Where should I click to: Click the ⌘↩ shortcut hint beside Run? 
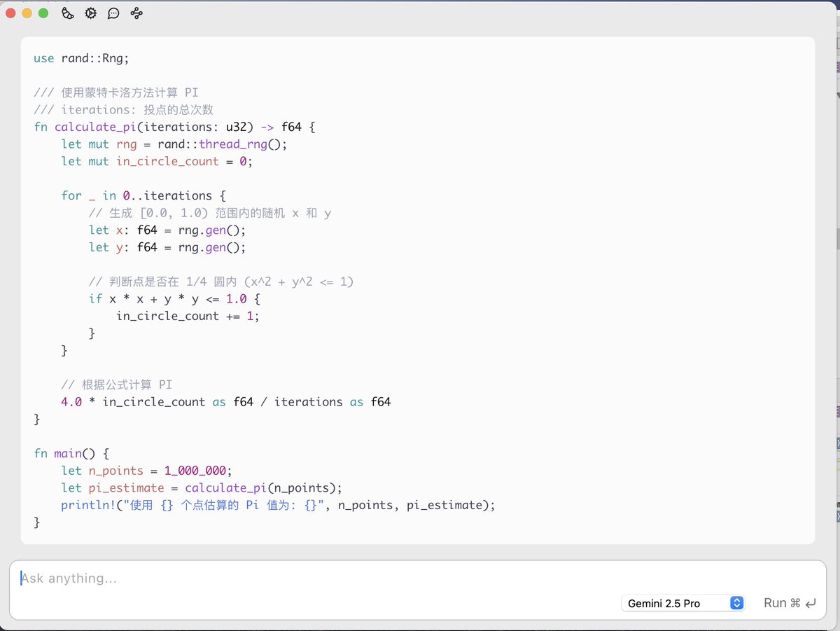coord(802,602)
